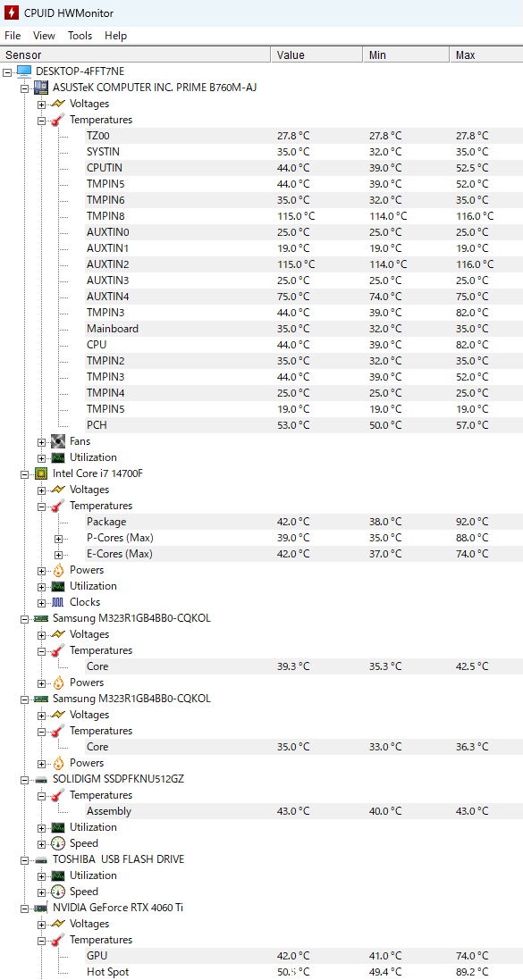
Task: Click the Speed gauge icon under SOLIDIGM SSD
Action: pyautogui.click(x=58, y=843)
